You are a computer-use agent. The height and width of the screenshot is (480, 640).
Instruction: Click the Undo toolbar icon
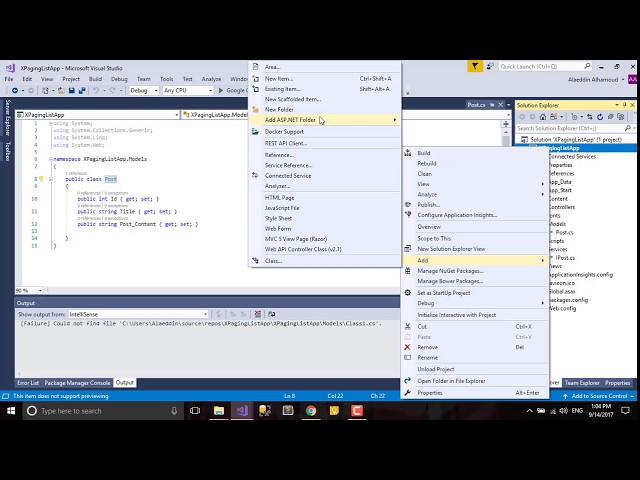[96, 90]
